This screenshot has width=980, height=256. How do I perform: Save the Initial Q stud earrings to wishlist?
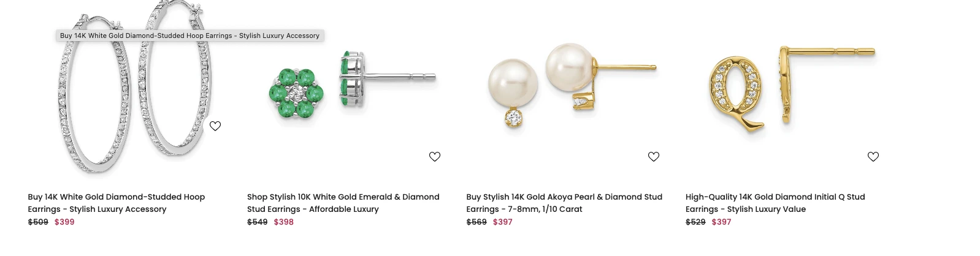pyautogui.click(x=873, y=157)
